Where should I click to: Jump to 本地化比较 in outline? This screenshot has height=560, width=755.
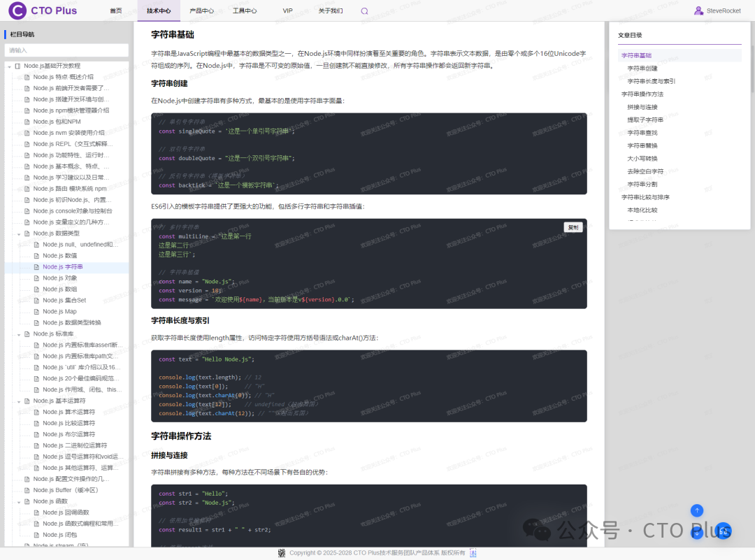point(642,210)
